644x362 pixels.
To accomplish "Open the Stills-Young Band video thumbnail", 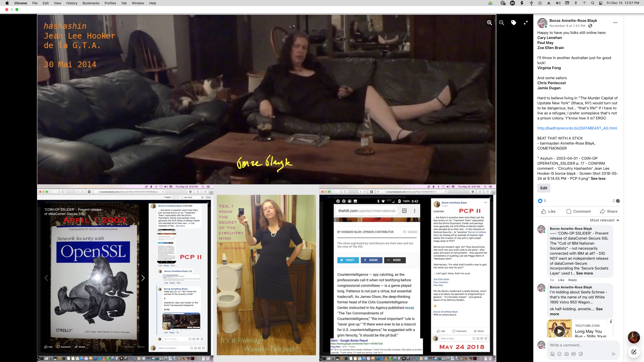I will pos(559,328).
